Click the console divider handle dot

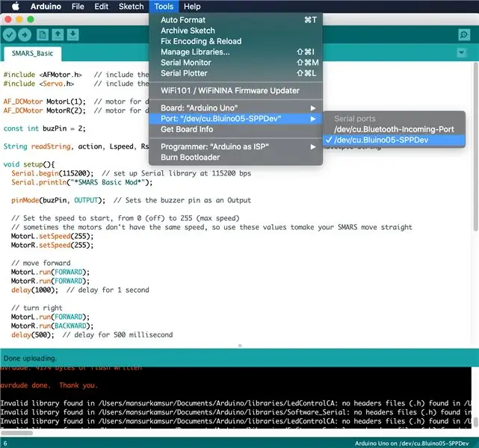click(240, 346)
